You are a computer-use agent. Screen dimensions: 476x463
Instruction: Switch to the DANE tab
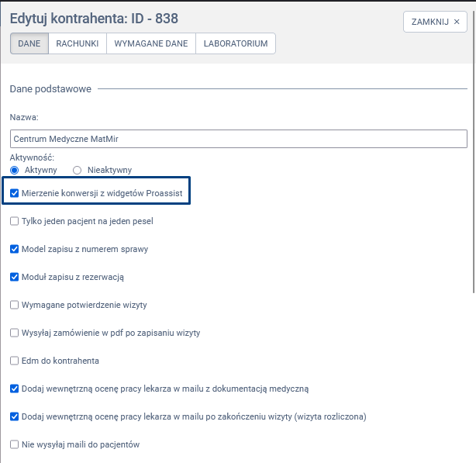pos(29,44)
